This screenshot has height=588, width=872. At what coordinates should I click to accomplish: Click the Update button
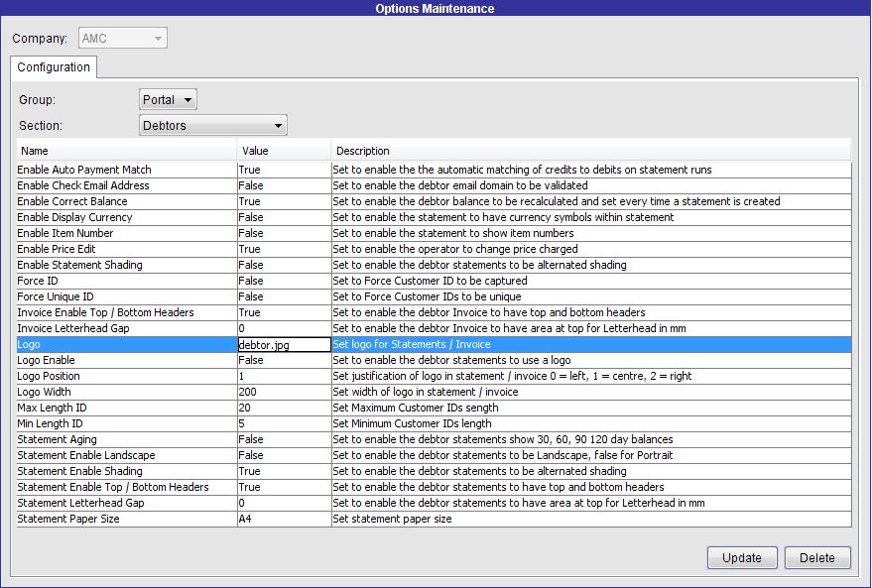pos(742,558)
